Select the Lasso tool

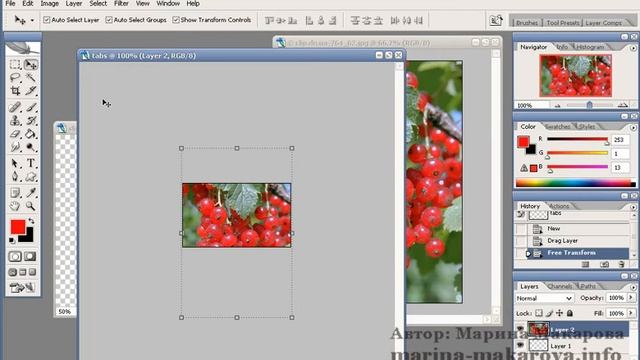tap(15, 77)
